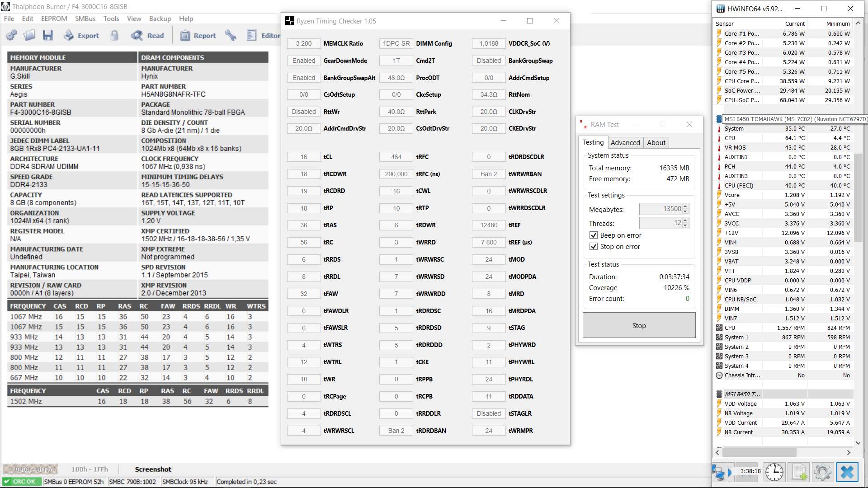
Task: Click the wrench tool icon
Action: (x=231, y=35)
